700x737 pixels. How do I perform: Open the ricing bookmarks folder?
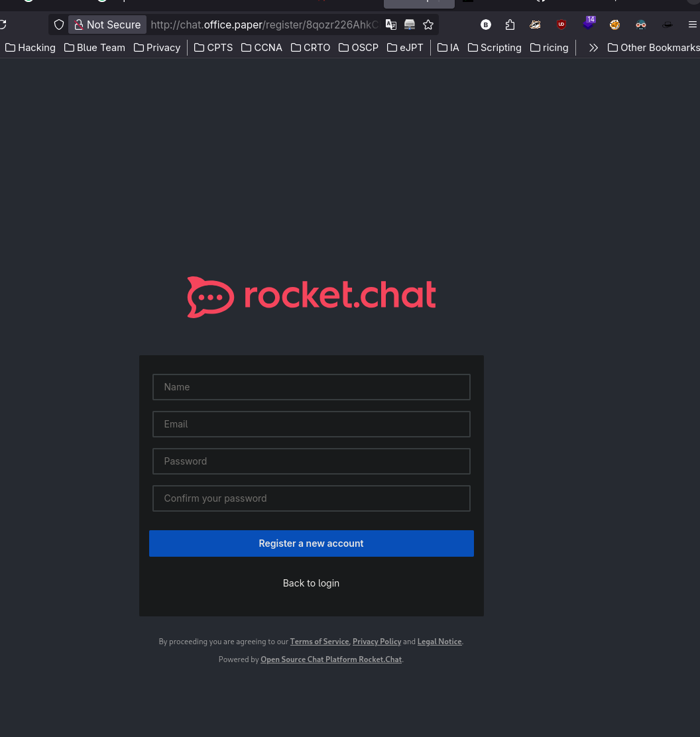pos(549,48)
